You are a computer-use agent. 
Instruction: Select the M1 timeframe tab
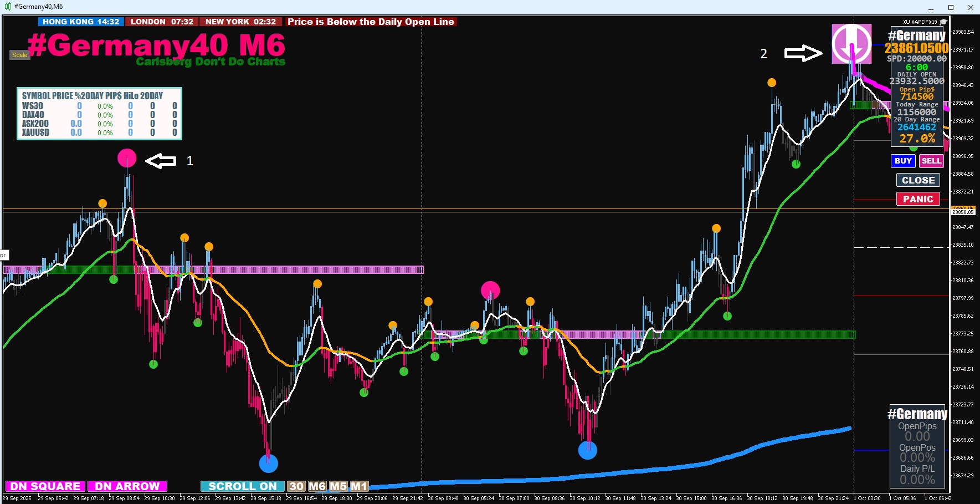pos(359,486)
